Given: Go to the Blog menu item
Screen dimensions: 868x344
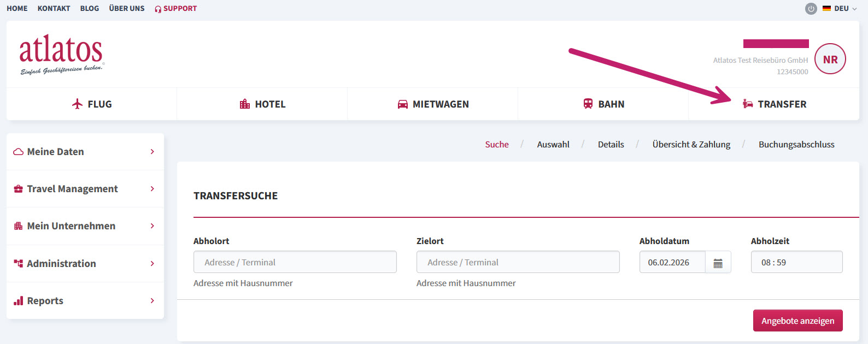Looking at the screenshot, I should pyautogui.click(x=90, y=9).
